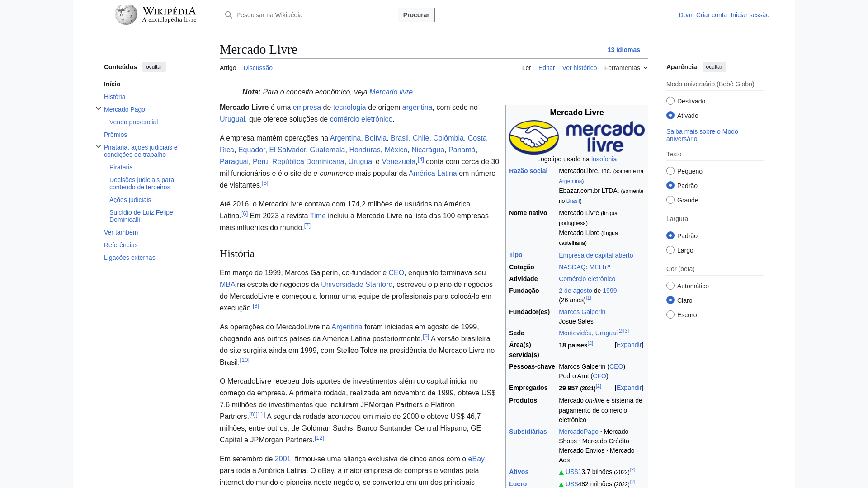This screenshot has width=868, height=488.
Task: Open the América Latina link
Action: coord(433,173)
